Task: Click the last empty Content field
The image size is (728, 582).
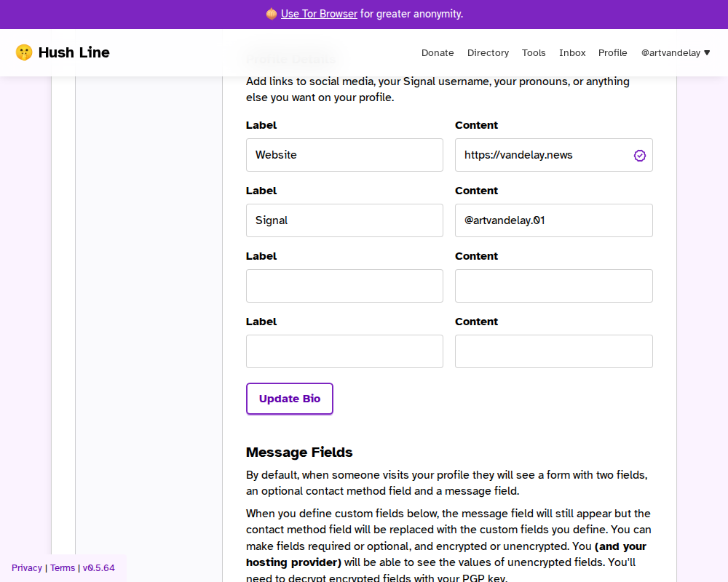Action: click(553, 351)
